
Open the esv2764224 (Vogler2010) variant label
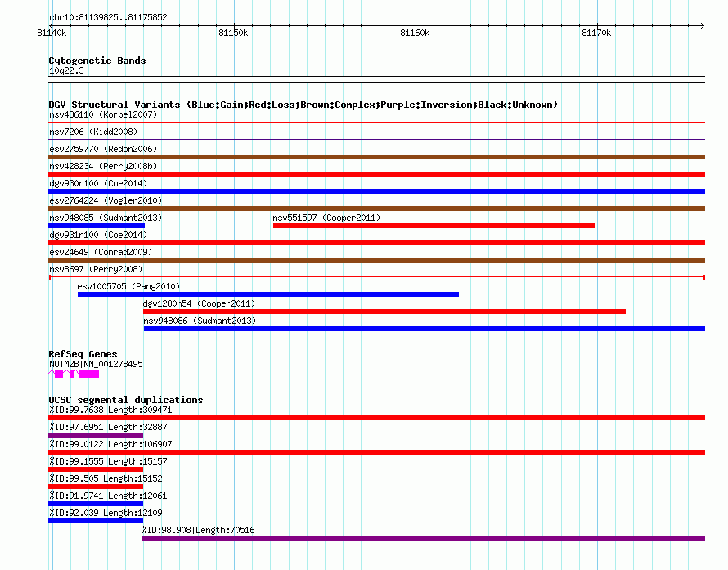coord(106,200)
